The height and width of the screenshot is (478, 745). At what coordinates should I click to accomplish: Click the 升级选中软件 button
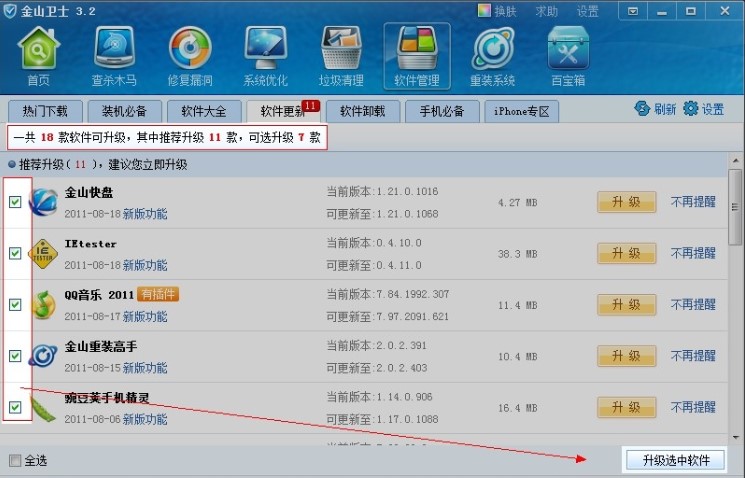676,460
